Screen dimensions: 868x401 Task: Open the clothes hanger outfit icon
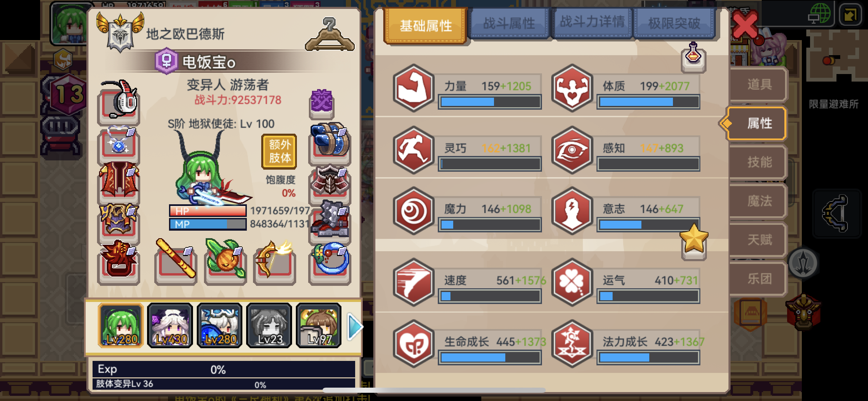[x=329, y=35]
